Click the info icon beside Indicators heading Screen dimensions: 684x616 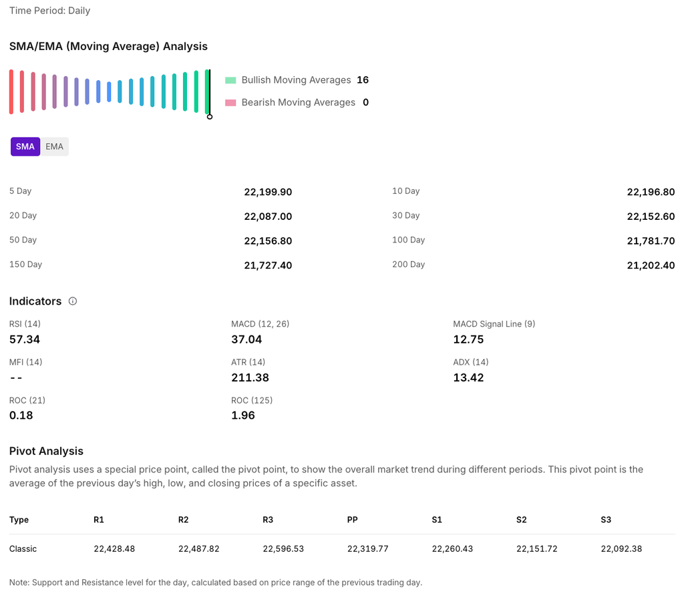[73, 301]
